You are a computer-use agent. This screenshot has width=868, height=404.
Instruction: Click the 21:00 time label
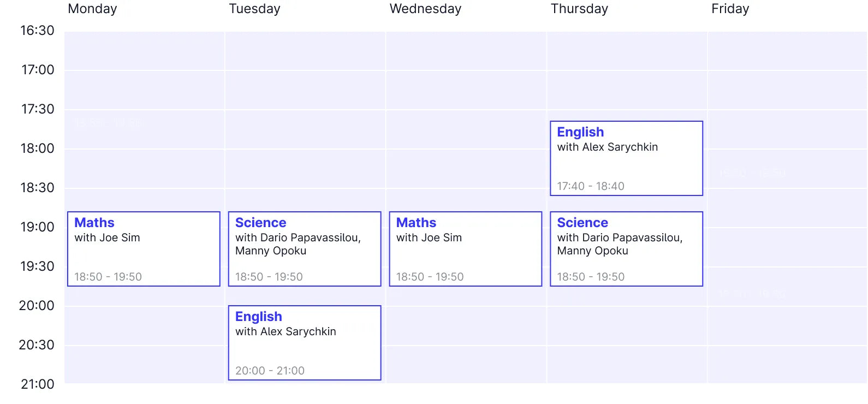pos(36,384)
